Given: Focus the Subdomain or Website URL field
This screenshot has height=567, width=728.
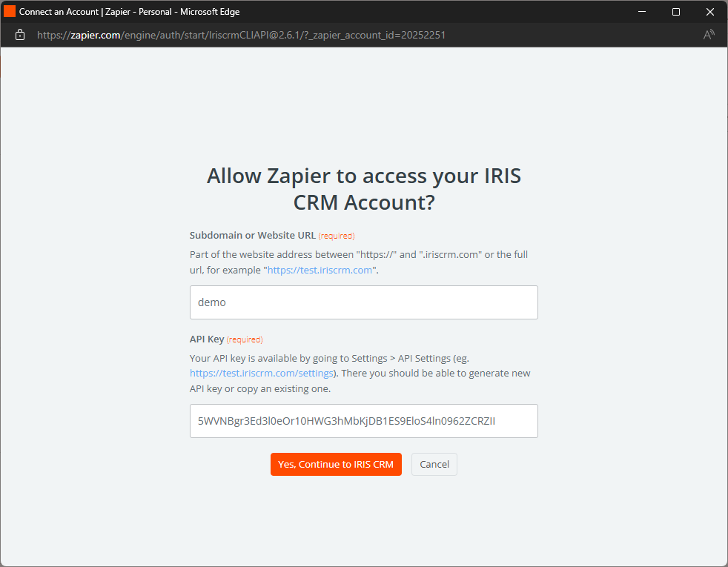Looking at the screenshot, I should 363,302.
